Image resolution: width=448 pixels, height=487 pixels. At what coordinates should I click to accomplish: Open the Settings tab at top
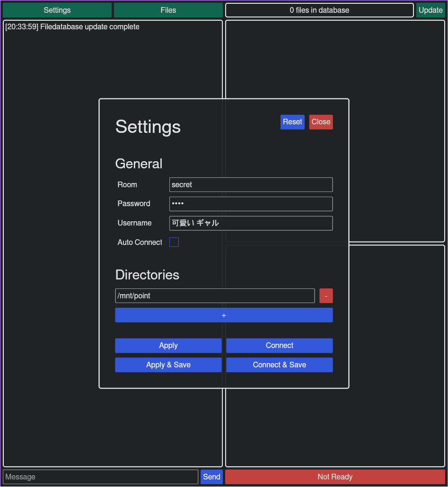(x=57, y=10)
